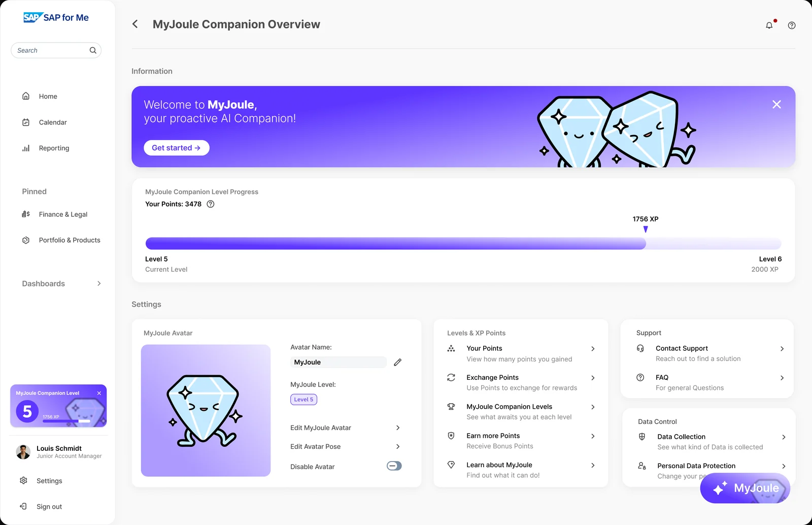Open Reporting menu item
The image size is (812, 525).
[x=54, y=148]
